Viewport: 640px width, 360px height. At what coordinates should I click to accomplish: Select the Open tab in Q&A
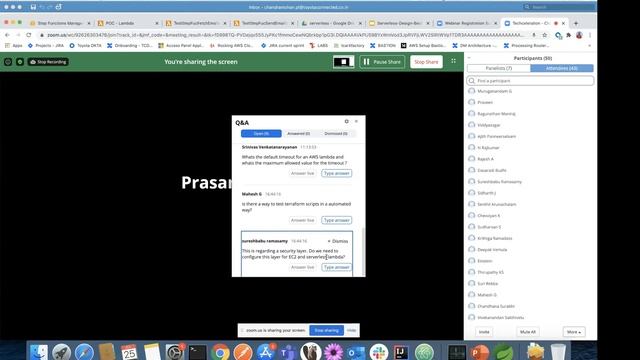tap(261, 133)
